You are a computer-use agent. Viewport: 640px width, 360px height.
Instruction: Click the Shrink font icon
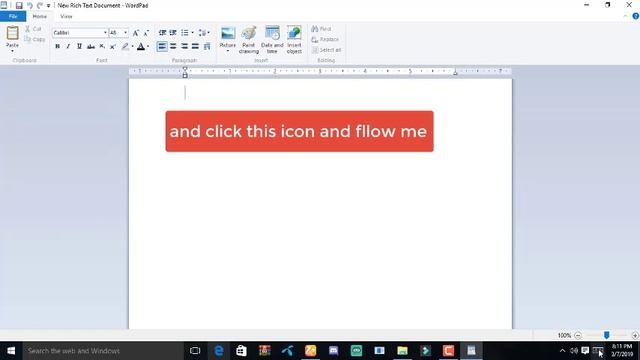[x=146, y=33]
